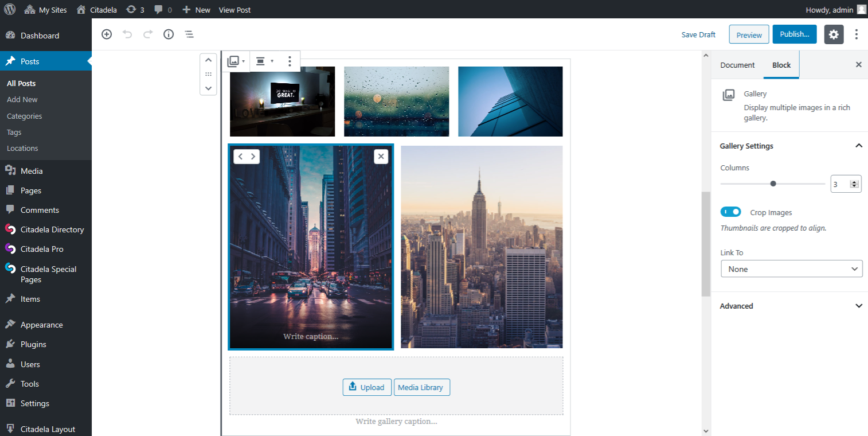Move the selected image forward
This screenshot has height=436, width=868.
tap(253, 157)
